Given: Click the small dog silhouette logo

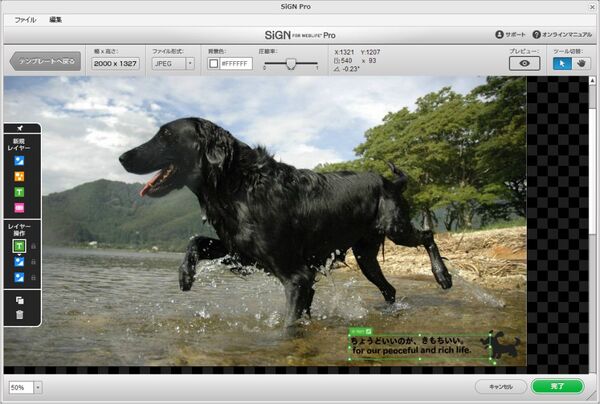Looking at the screenshot, I should (x=502, y=344).
